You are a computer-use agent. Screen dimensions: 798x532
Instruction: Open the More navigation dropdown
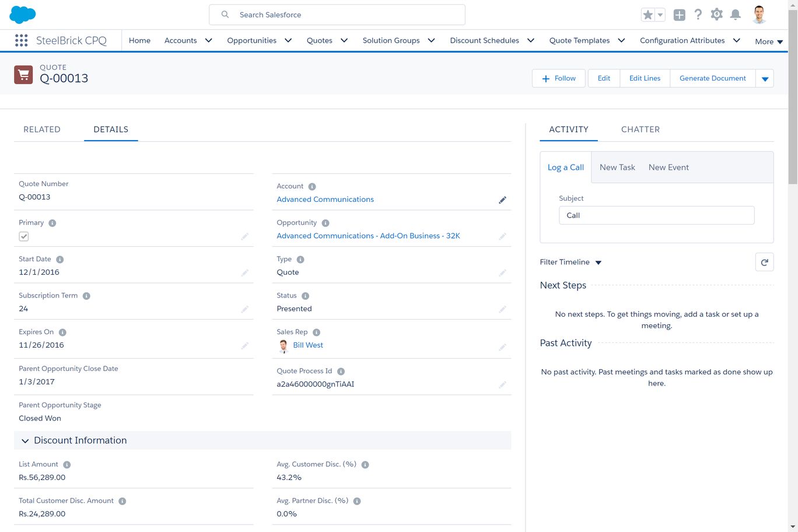coord(768,41)
